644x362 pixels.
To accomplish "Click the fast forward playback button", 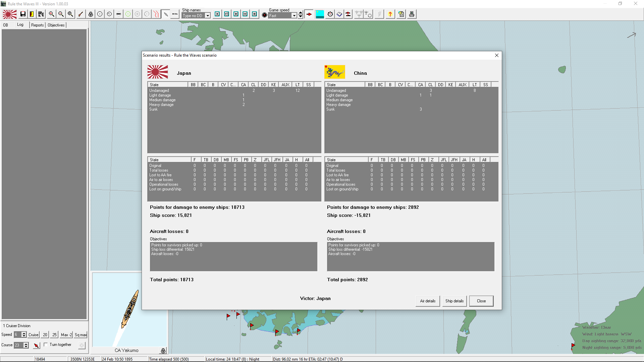I will [245, 14].
